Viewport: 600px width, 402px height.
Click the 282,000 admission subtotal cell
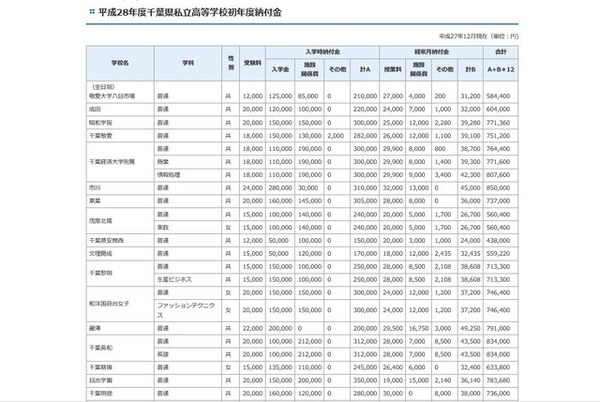click(x=365, y=136)
